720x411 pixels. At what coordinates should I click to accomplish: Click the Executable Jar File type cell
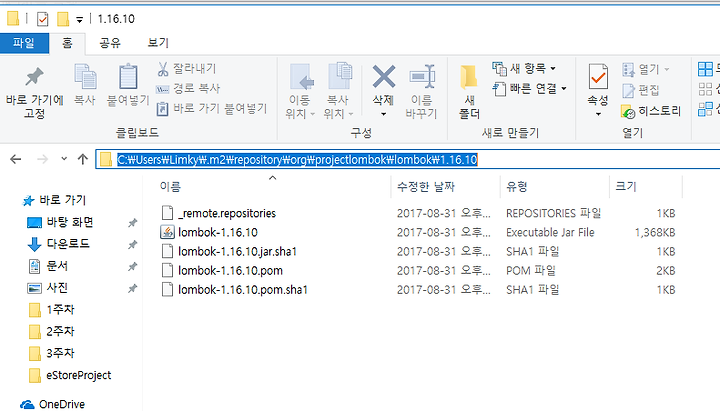pos(550,232)
